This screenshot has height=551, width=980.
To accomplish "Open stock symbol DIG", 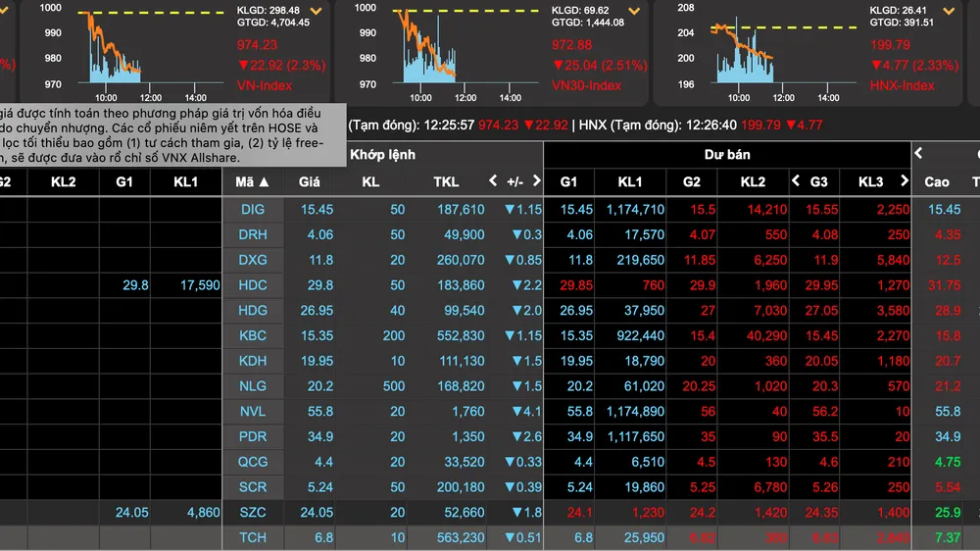I will pyautogui.click(x=253, y=210).
